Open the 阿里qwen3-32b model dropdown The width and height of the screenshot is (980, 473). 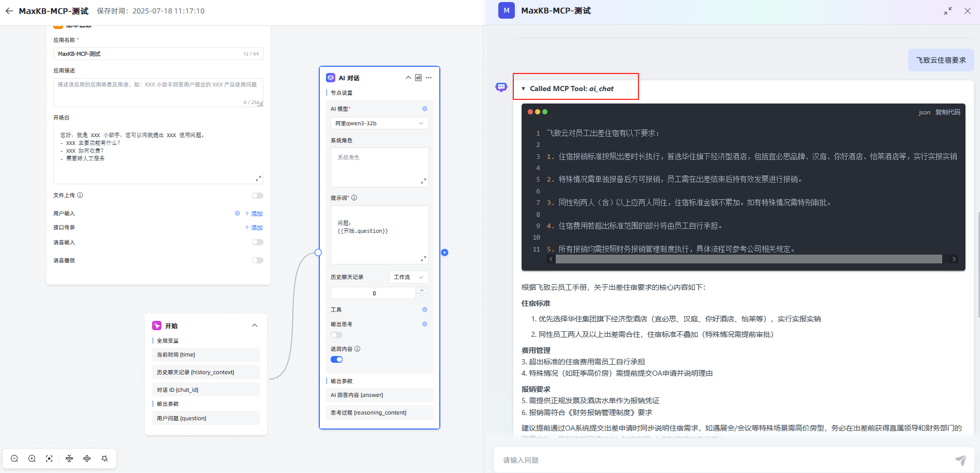(379, 123)
